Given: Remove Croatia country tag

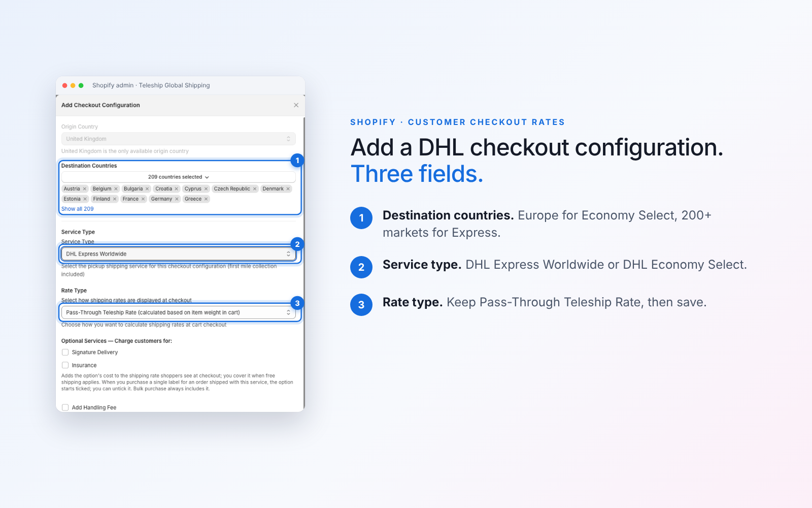Looking at the screenshot, I should 177,189.
